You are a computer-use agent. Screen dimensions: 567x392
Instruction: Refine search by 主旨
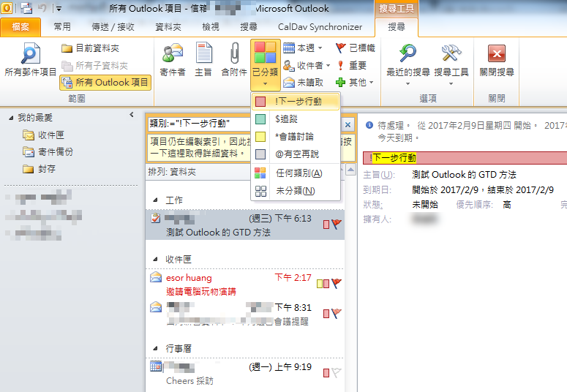pyautogui.click(x=203, y=60)
